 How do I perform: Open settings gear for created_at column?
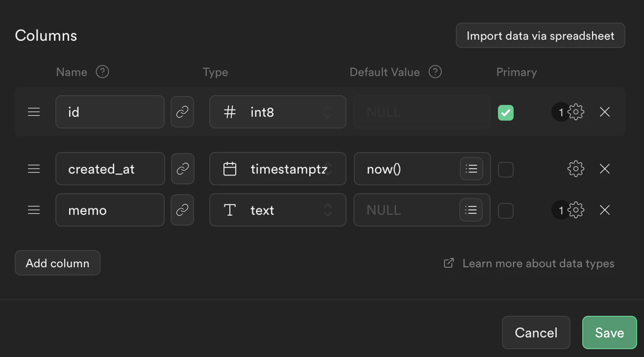tap(575, 169)
